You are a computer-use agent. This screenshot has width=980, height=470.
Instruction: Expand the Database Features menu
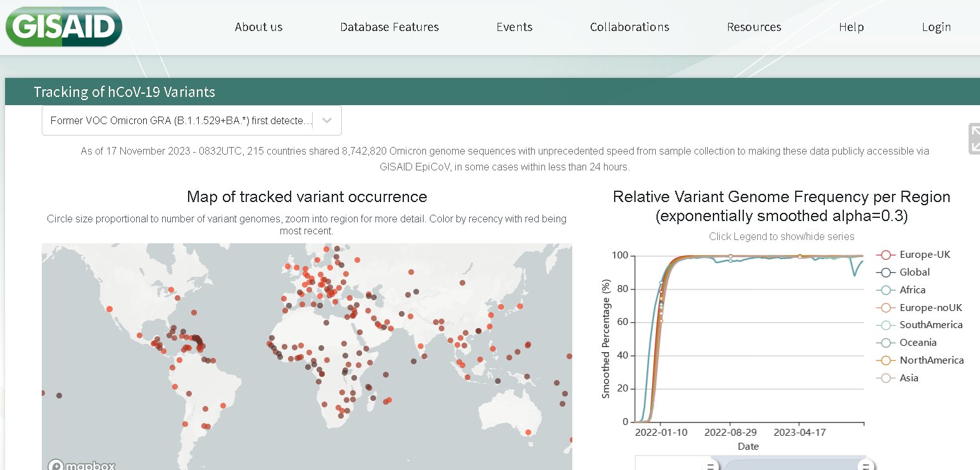pos(389,27)
